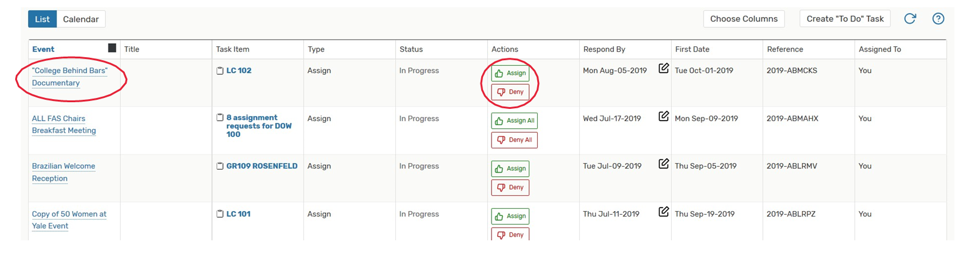This screenshot has height=261, width=980.
Task: Click the refresh icon in the toolbar
Action: (909, 19)
